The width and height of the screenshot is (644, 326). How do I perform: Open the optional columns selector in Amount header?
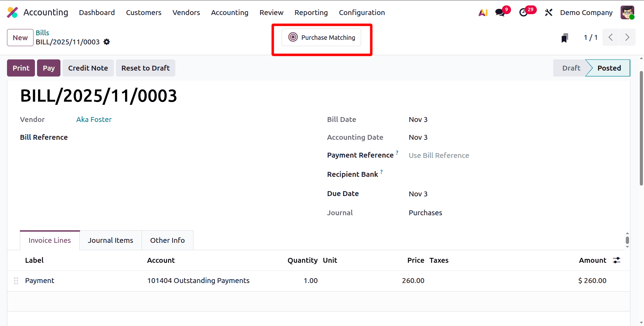(616, 260)
